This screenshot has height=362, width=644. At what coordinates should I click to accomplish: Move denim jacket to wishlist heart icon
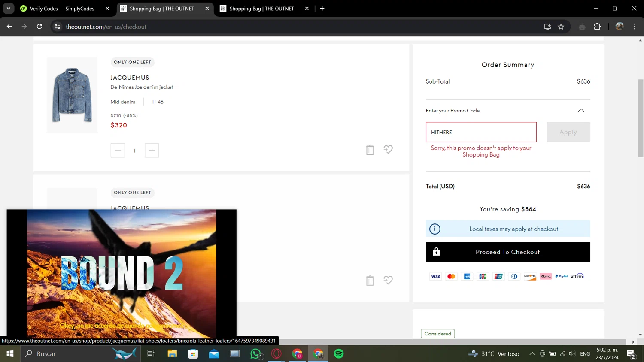coord(388,149)
